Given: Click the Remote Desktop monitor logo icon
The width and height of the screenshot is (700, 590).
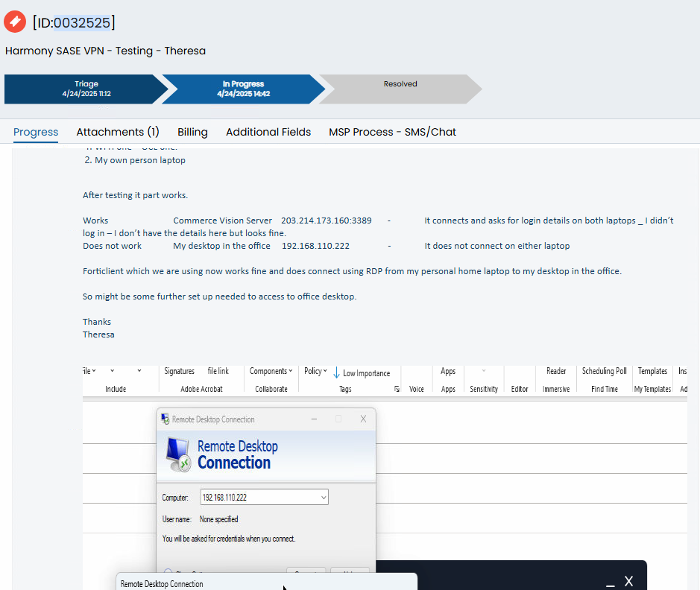Looking at the screenshot, I should point(178,455).
